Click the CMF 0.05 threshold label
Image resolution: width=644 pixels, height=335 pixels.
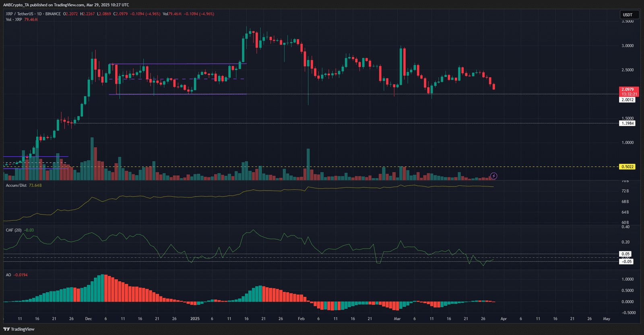(x=625, y=254)
